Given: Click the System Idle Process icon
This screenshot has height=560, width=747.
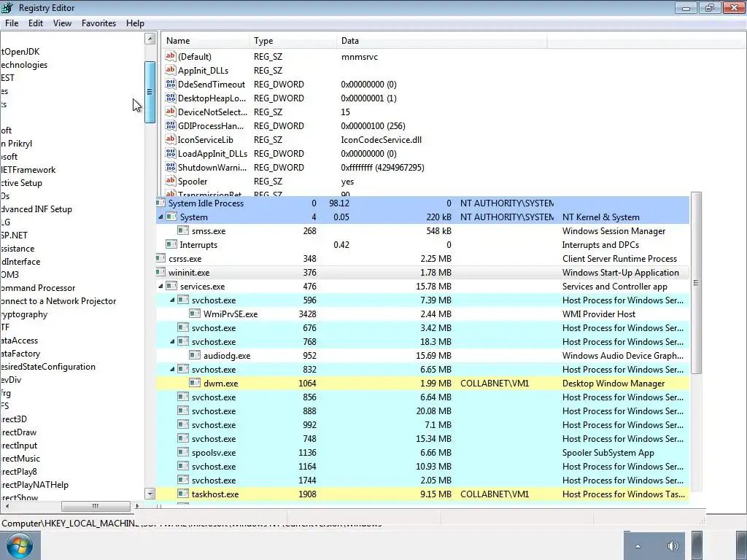Looking at the screenshot, I should pos(160,203).
